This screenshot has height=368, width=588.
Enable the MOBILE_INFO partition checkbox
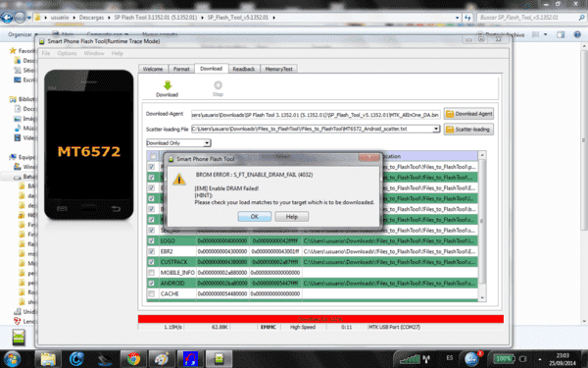[152, 272]
